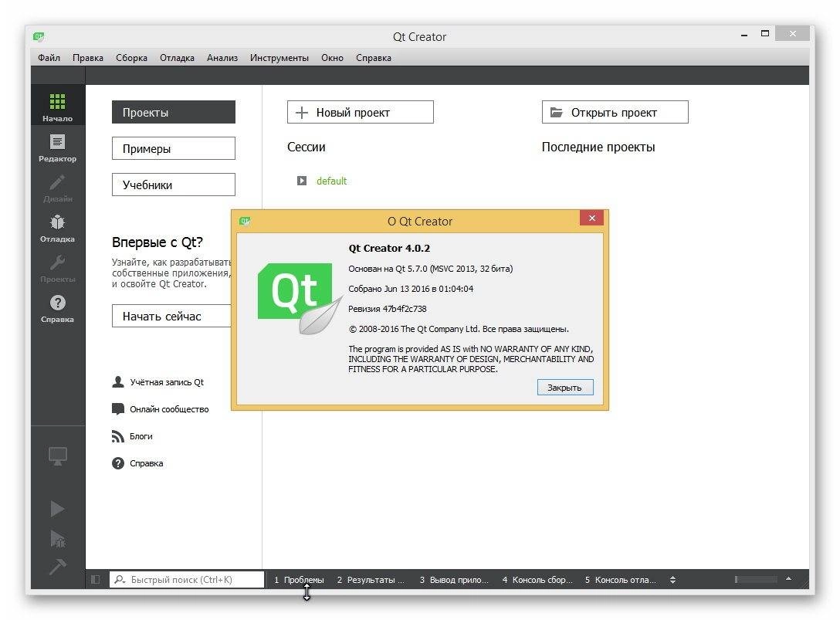The image size is (840, 620).
Task: Click the Онлайн сообщество chat icon
Action: click(x=118, y=409)
